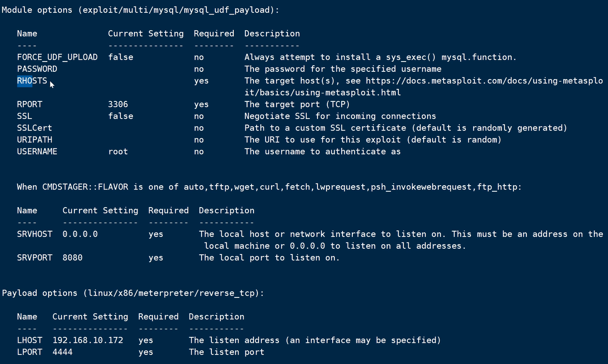The image size is (608, 364).
Task: Click the PASSWORD option name
Action: (x=37, y=69)
